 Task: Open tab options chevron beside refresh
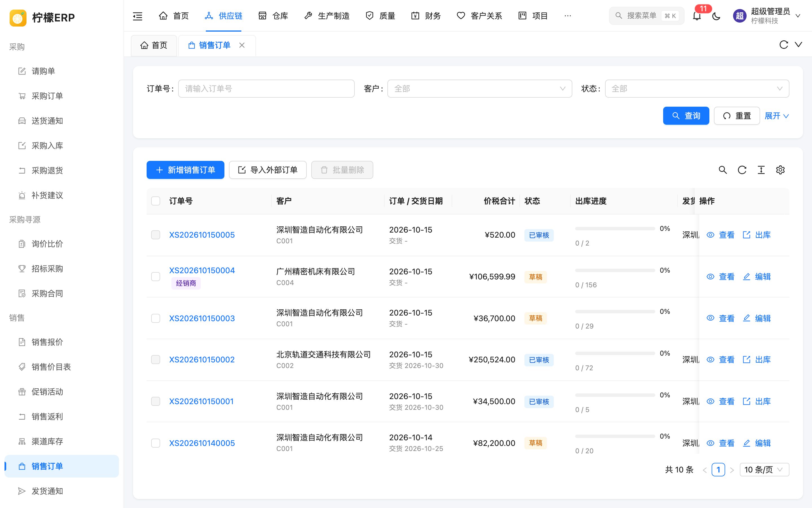click(798, 45)
